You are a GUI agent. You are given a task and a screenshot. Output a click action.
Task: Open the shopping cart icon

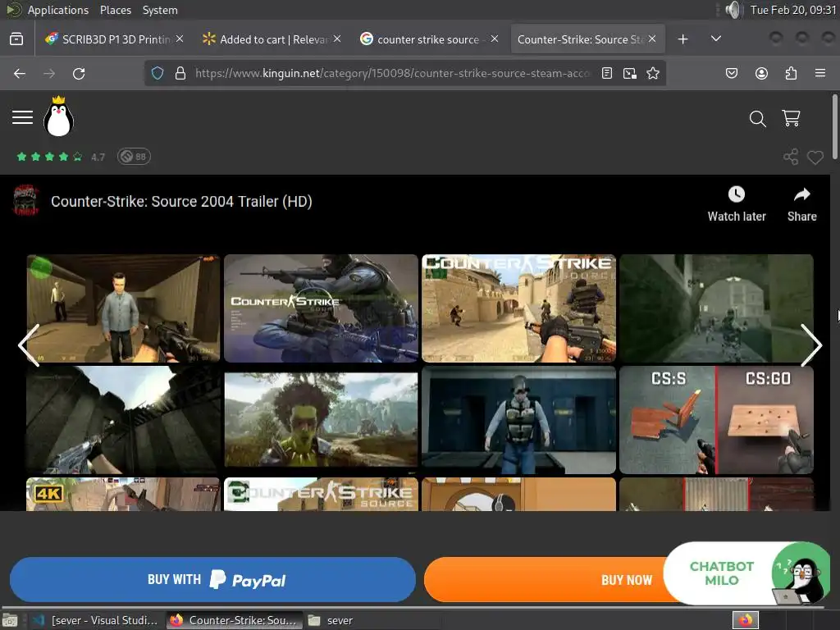click(792, 118)
